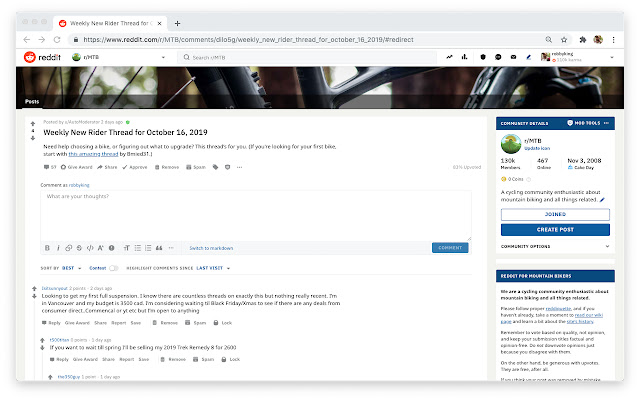Toggle inline code formatting in editor
This screenshot has width=640, height=400.
(x=90, y=248)
